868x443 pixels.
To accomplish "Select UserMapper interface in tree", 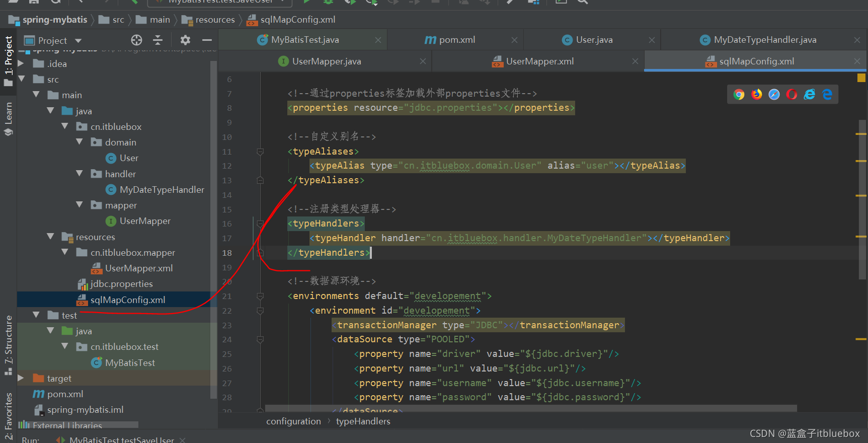I will pos(138,221).
